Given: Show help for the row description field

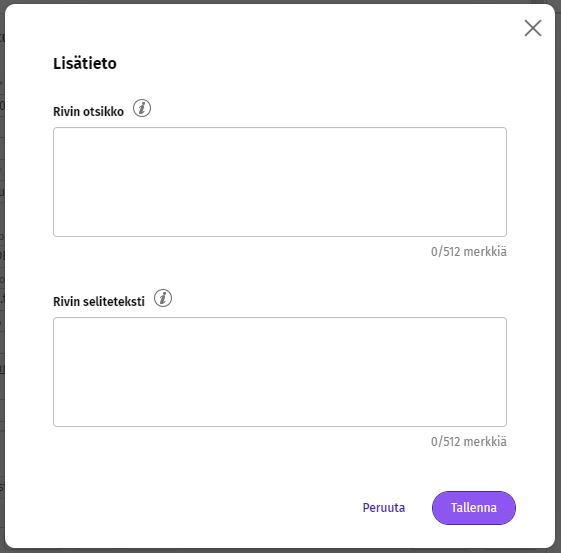Looking at the screenshot, I should coord(163,298).
